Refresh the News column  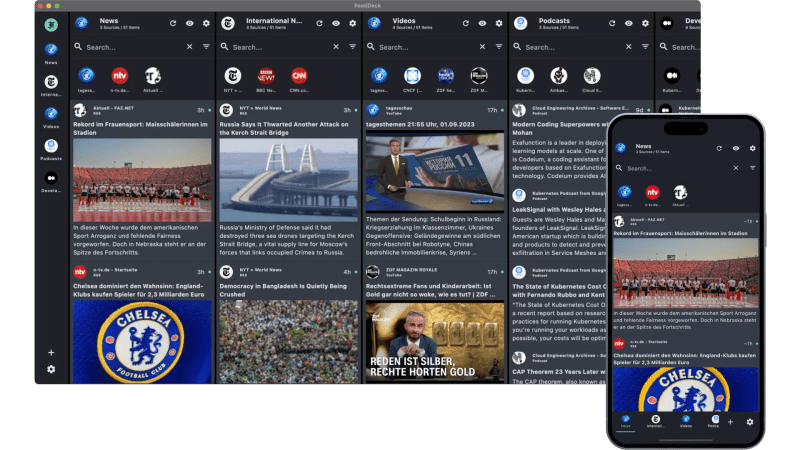[x=173, y=23]
